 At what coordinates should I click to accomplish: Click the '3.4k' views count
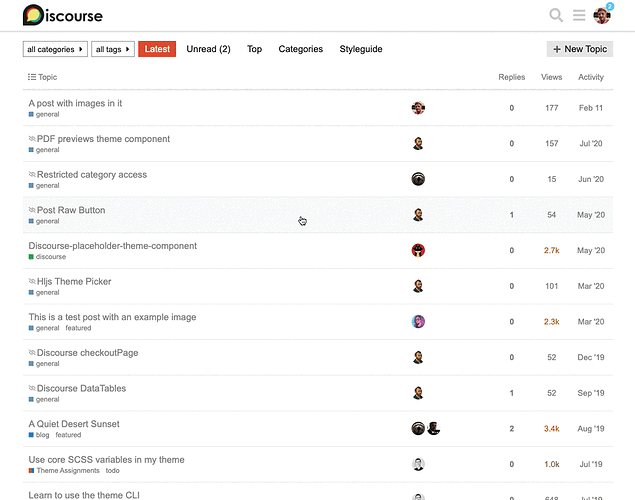click(552, 429)
